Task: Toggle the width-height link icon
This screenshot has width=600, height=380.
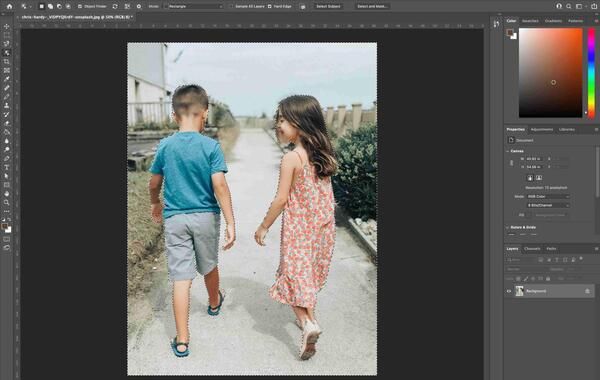Action: [x=512, y=163]
